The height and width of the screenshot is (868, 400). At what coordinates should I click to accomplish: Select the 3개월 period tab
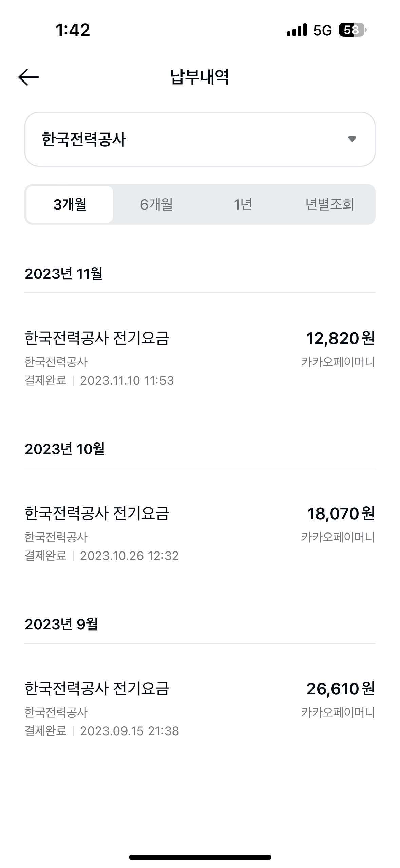pos(70,204)
